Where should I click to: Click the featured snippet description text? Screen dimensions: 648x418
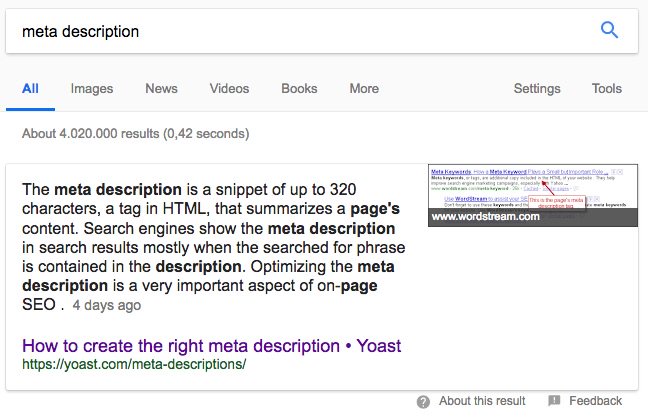(x=214, y=247)
